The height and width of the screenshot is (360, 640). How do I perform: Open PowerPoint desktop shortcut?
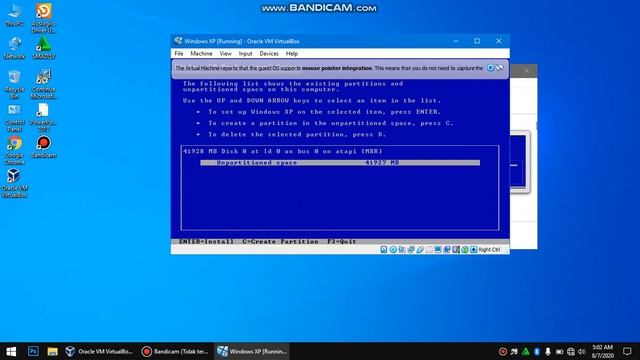(x=43, y=117)
